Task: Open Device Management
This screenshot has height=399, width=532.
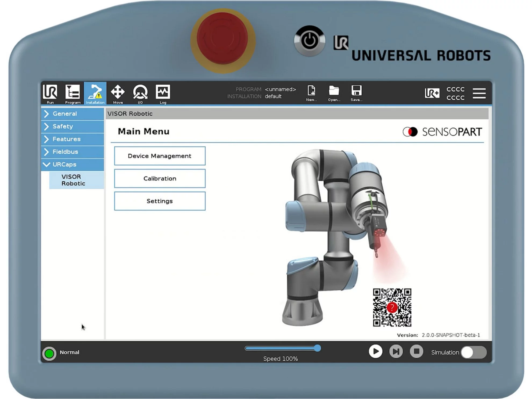Action: click(160, 156)
